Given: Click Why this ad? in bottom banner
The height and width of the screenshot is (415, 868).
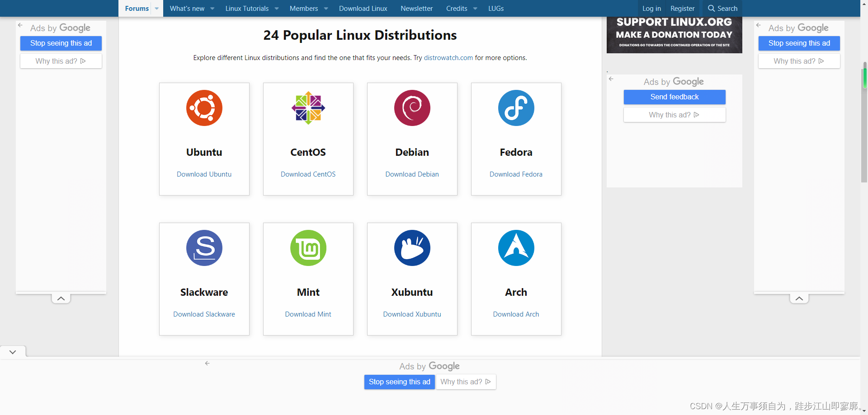Looking at the screenshot, I should [466, 382].
